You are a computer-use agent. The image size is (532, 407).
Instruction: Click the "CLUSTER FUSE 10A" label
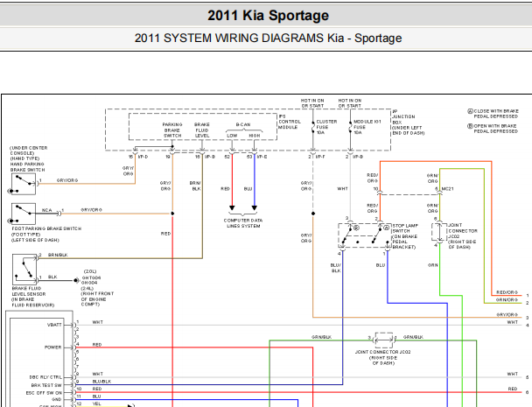(x=326, y=127)
